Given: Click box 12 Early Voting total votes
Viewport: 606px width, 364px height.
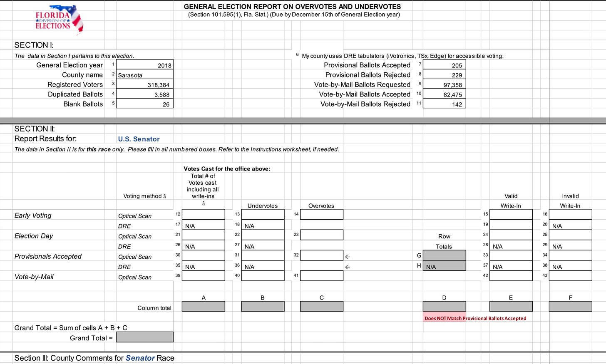Looking at the screenshot, I should [204, 214].
